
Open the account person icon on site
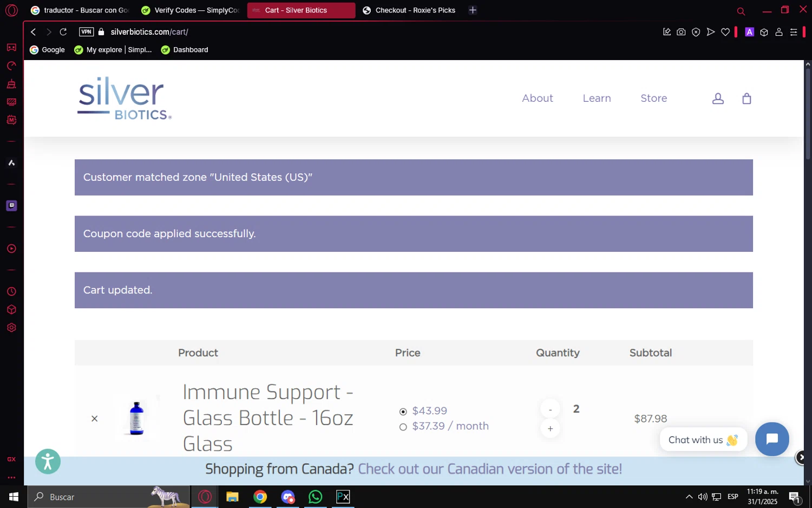point(718,99)
